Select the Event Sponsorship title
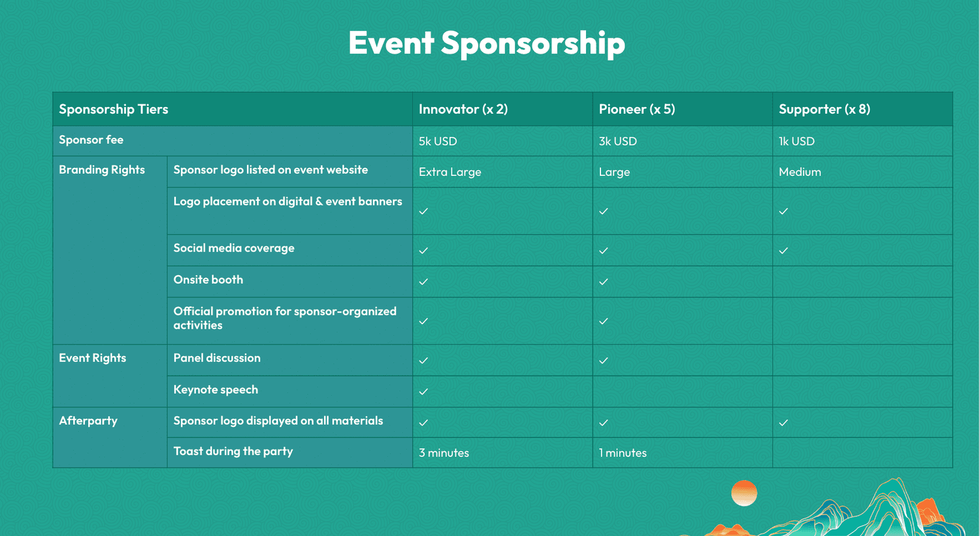The width and height of the screenshot is (980, 536). pos(487,43)
